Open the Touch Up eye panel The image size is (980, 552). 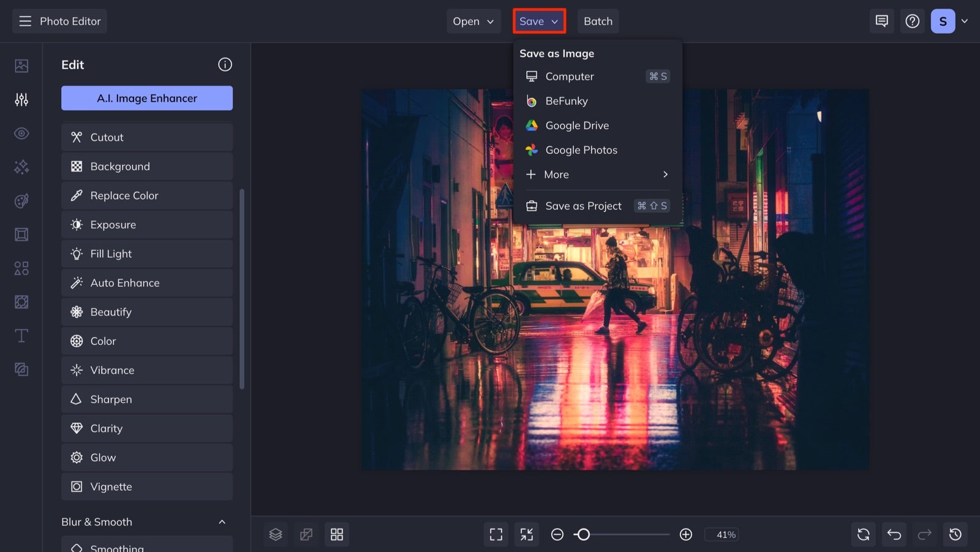point(21,133)
